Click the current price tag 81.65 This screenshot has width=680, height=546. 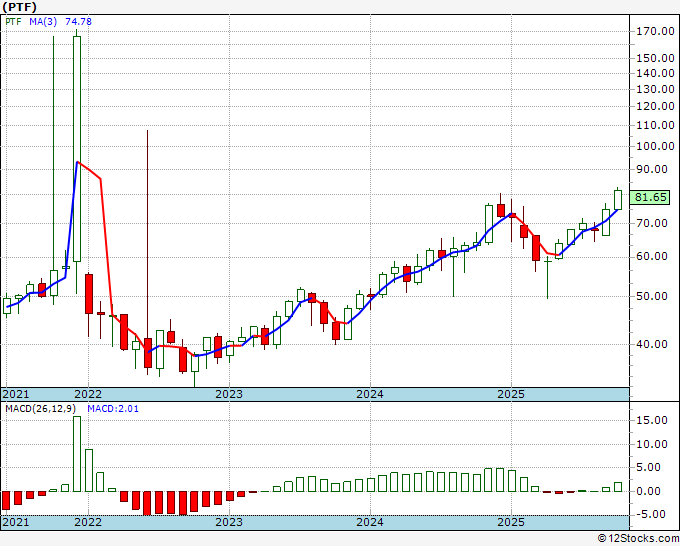coord(650,197)
